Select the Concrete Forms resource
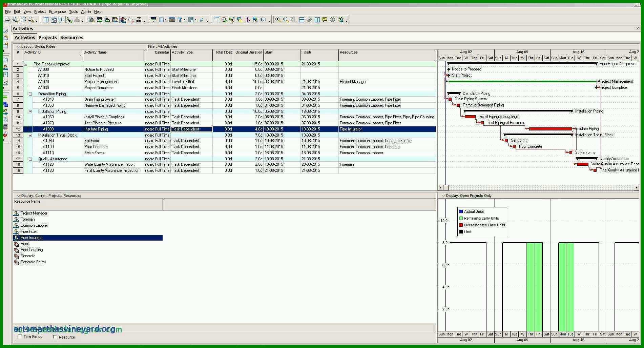 pos(33,262)
